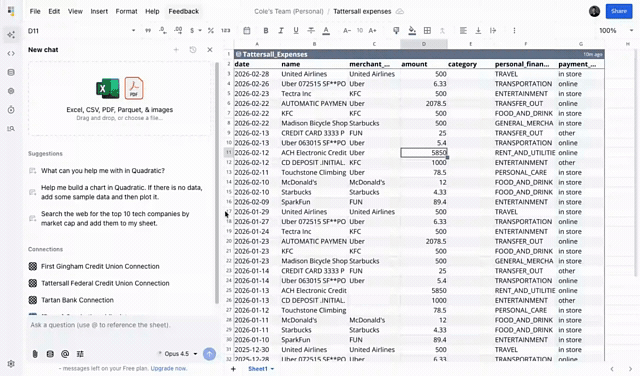Toggle the AI chat sparkle sidebar icon
The image size is (640, 376).
pos(11,35)
